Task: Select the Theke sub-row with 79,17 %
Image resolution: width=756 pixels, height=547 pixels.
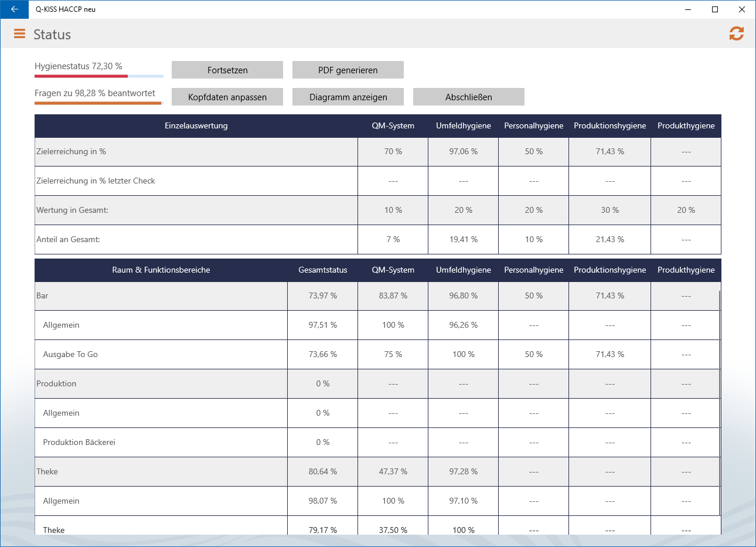Action: (x=377, y=526)
